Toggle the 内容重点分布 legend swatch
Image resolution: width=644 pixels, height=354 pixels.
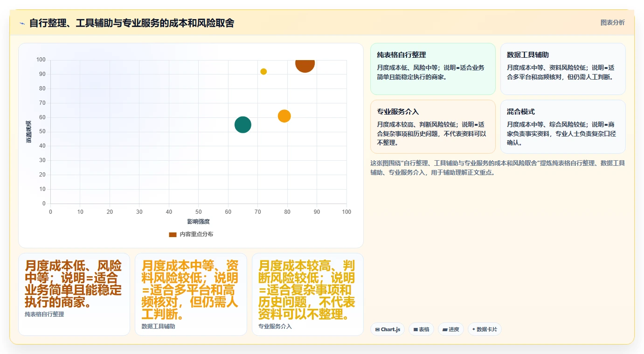pyautogui.click(x=173, y=234)
